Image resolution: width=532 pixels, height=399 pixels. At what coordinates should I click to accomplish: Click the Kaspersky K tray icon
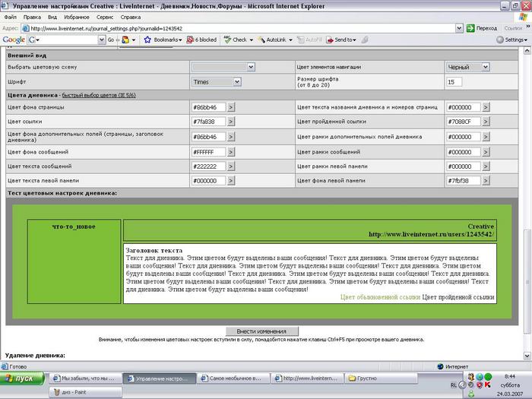(x=488, y=385)
